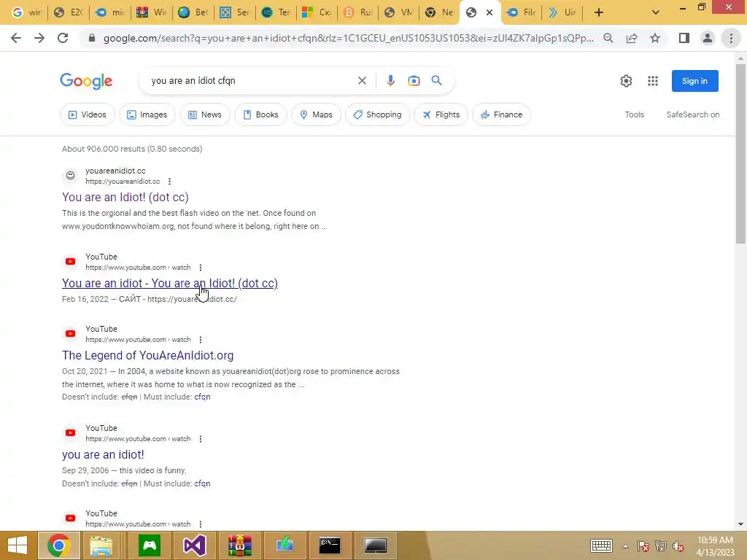Image resolution: width=747 pixels, height=560 pixels.
Task: Filter results by Videos
Action: (x=88, y=114)
